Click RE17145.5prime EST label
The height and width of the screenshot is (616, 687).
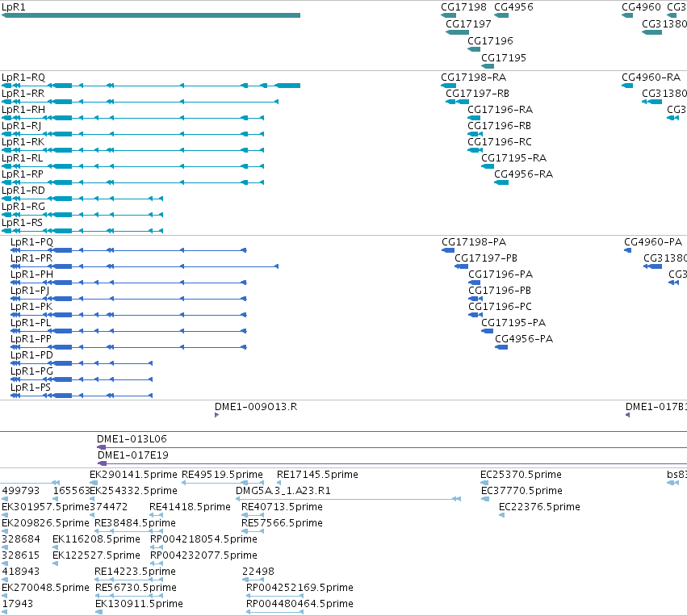317,475
